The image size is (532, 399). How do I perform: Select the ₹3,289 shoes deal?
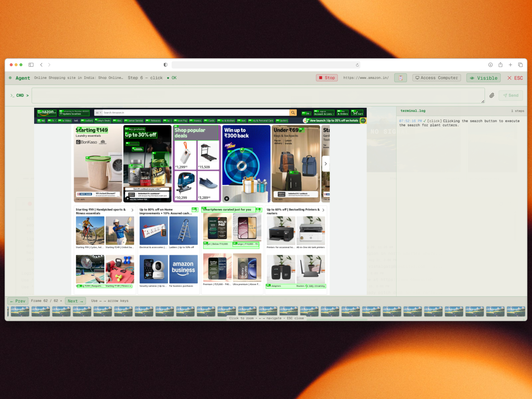click(208, 186)
